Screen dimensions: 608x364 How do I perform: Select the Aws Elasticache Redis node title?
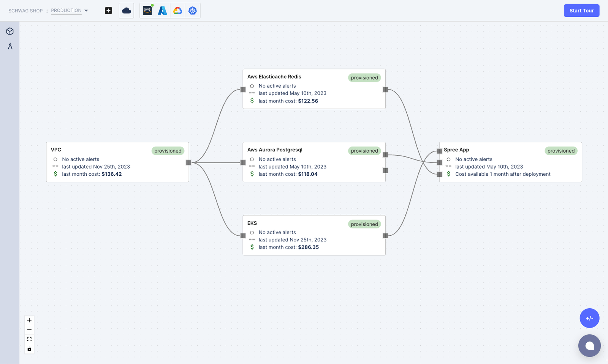point(274,76)
